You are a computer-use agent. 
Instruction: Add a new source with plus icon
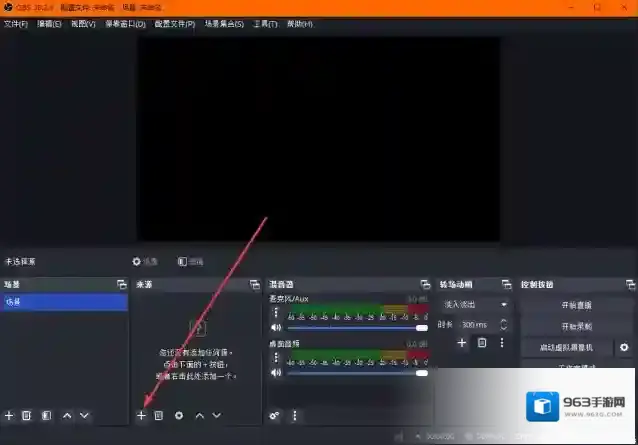(141, 415)
